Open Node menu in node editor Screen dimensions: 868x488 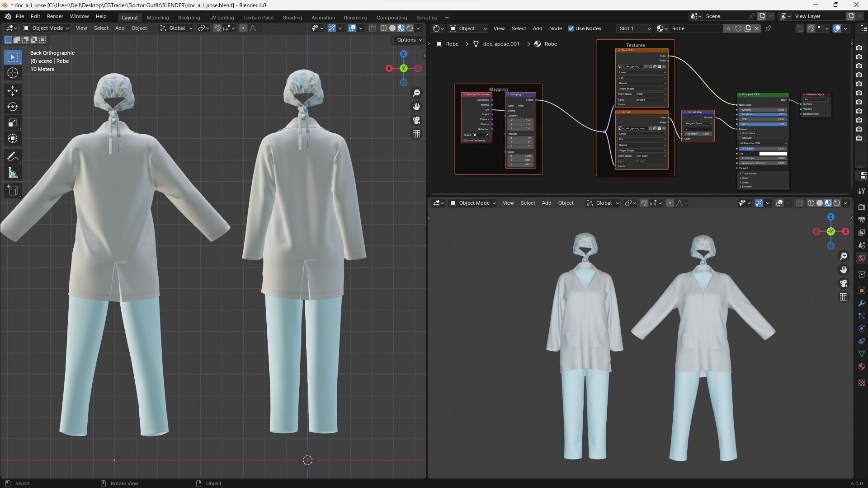point(555,28)
